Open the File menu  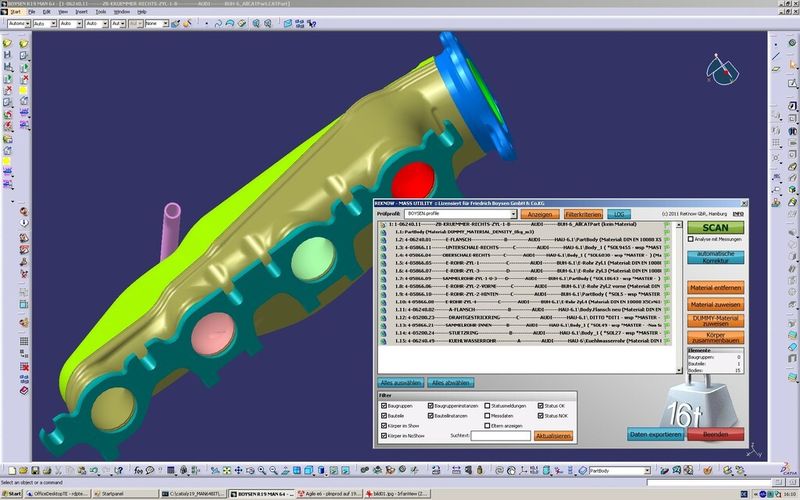tap(32, 11)
